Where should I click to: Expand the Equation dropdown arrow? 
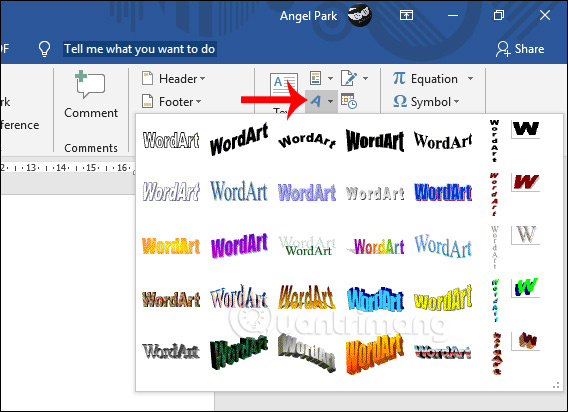click(470, 79)
